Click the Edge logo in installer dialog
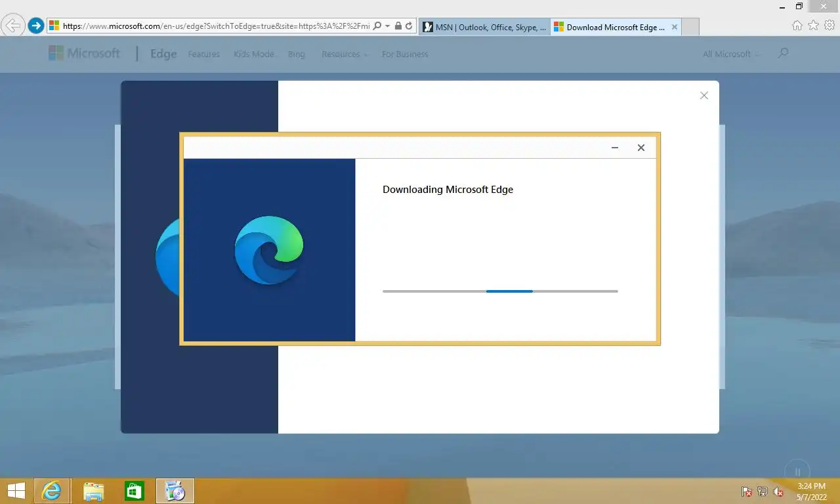This screenshot has width=840, height=504. [x=270, y=250]
